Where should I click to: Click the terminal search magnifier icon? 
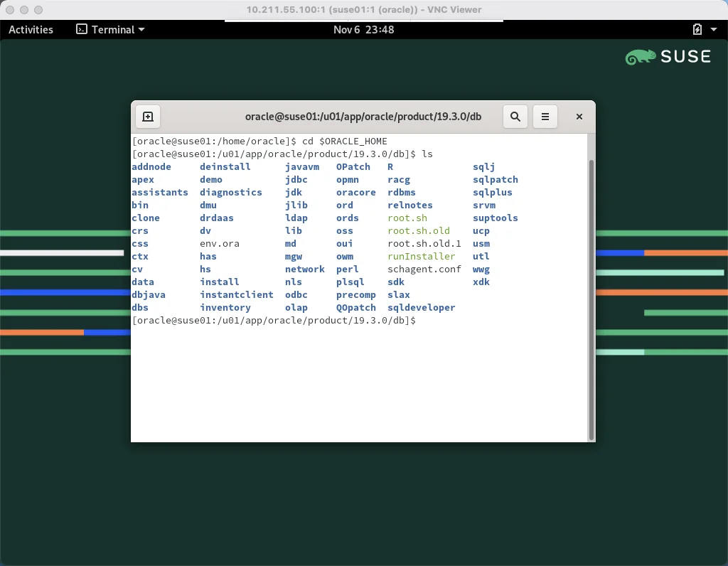[515, 117]
